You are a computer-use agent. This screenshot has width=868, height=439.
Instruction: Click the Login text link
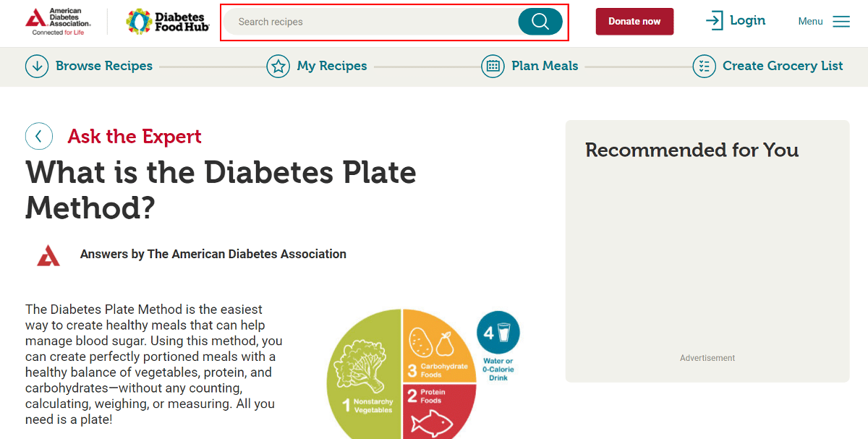click(747, 20)
